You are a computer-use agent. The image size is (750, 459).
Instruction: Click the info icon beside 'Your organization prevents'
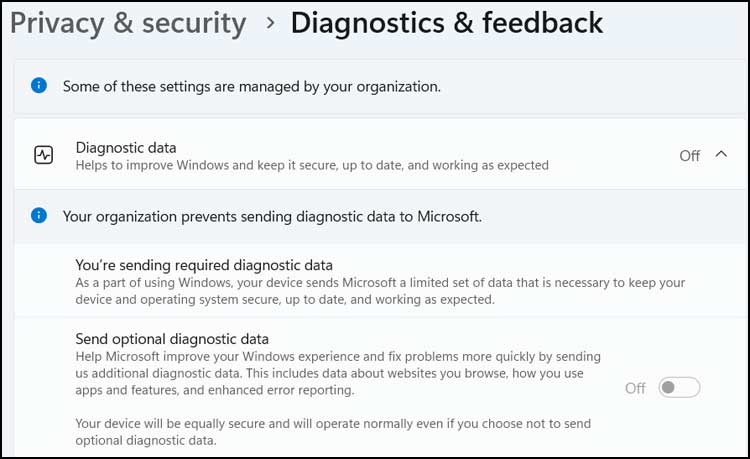[x=39, y=215]
